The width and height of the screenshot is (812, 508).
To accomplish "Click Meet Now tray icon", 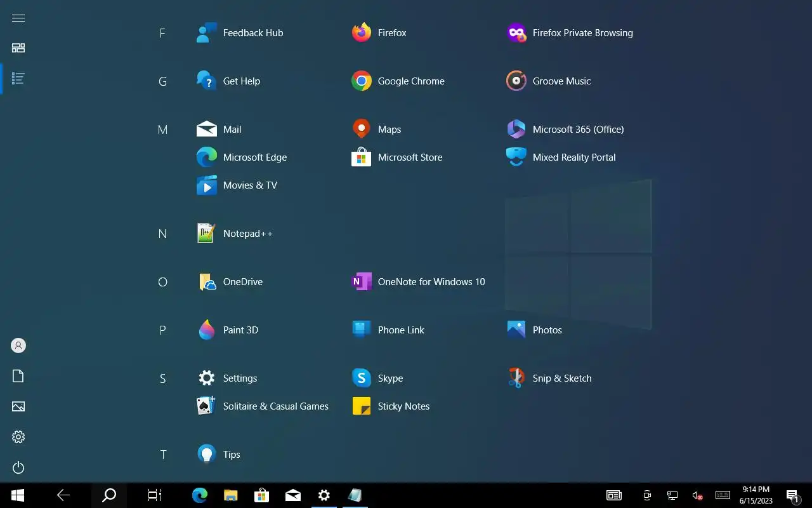I will point(647,495).
